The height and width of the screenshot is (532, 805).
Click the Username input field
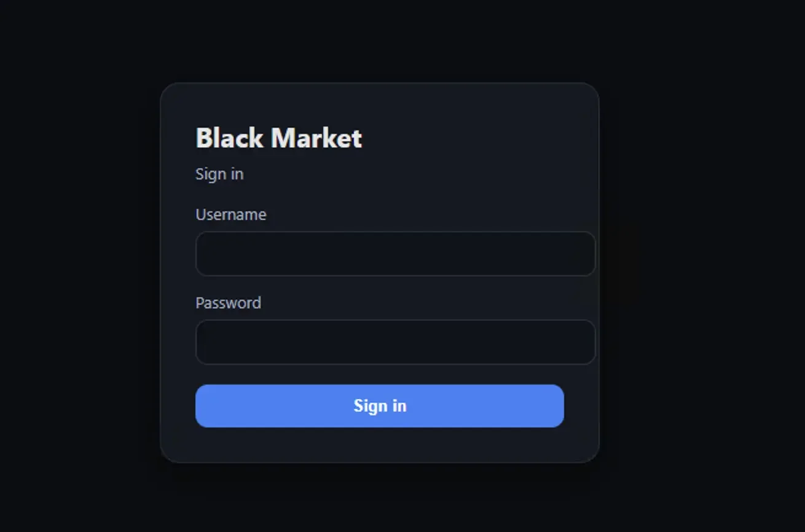tap(395, 254)
